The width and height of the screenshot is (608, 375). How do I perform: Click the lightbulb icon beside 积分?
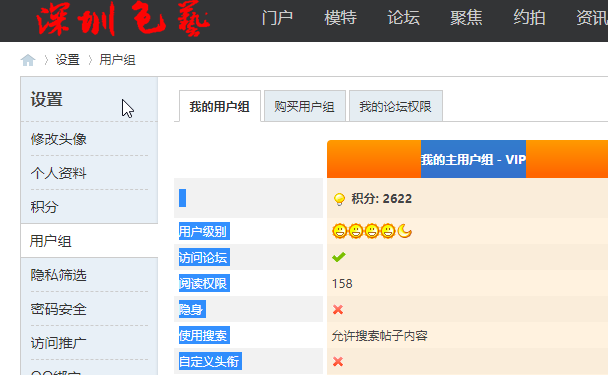(x=339, y=199)
